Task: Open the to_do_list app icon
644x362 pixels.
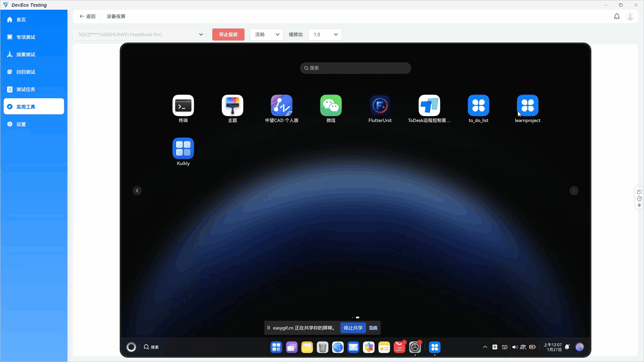Action: [478, 106]
